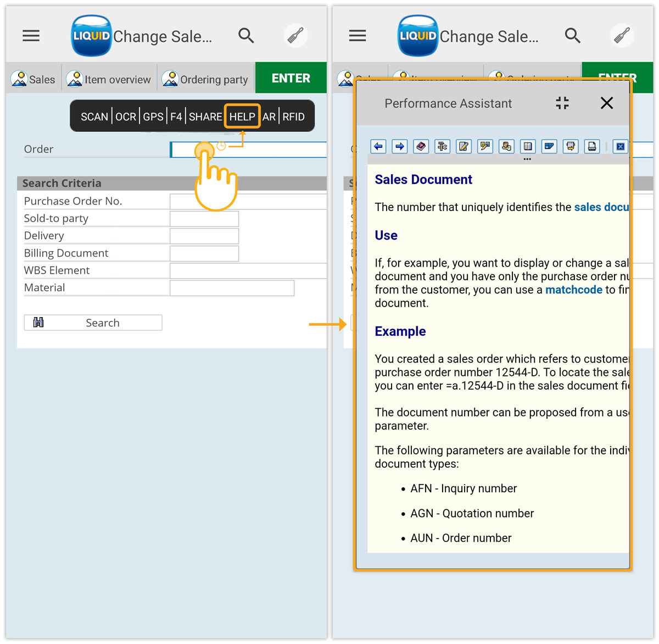Click the blue folded card icon
This screenshot has width=659, height=644.
[x=549, y=147]
